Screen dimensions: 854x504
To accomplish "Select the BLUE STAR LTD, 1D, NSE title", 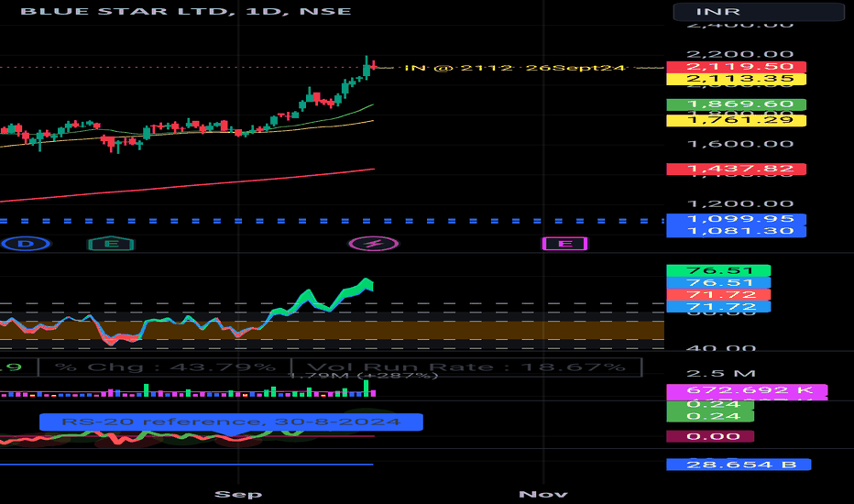I will pos(186,11).
